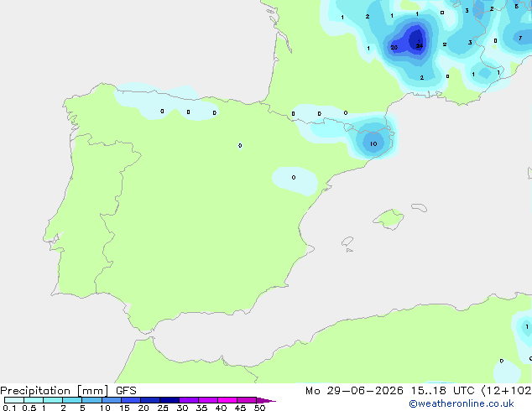
Task: Click the 10–15 mm legend color swatch
Action: 112,400
